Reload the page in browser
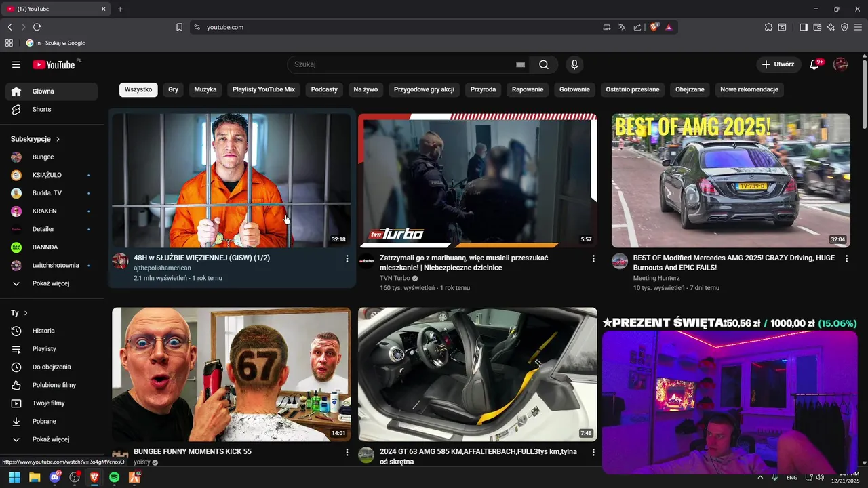The image size is (868, 488). point(37,27)
